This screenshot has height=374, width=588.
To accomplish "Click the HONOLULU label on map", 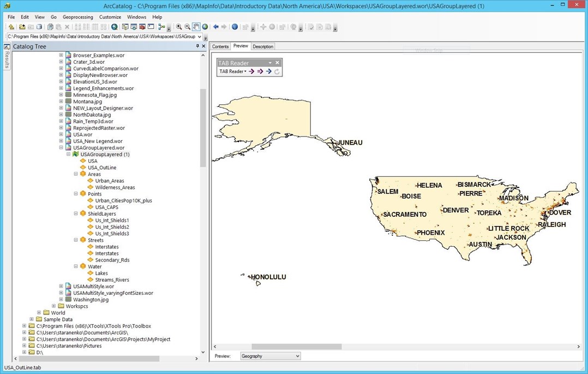I will (268, 277).
